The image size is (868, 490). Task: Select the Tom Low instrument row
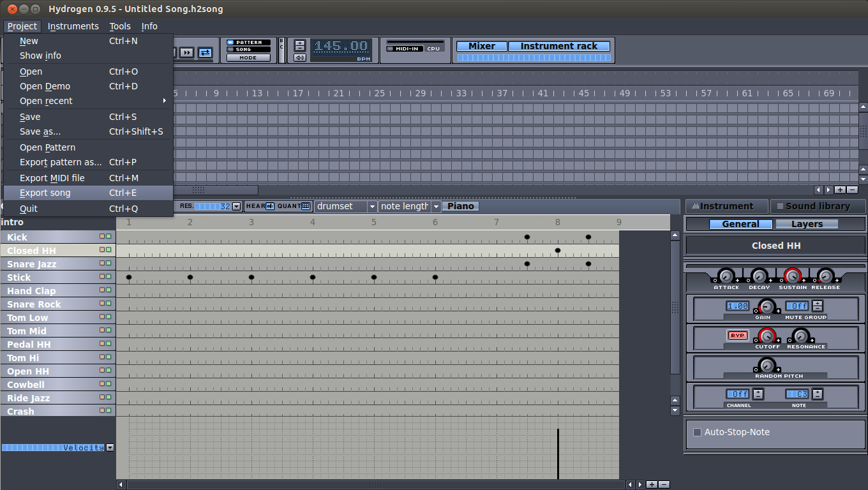tap(57, 318)
